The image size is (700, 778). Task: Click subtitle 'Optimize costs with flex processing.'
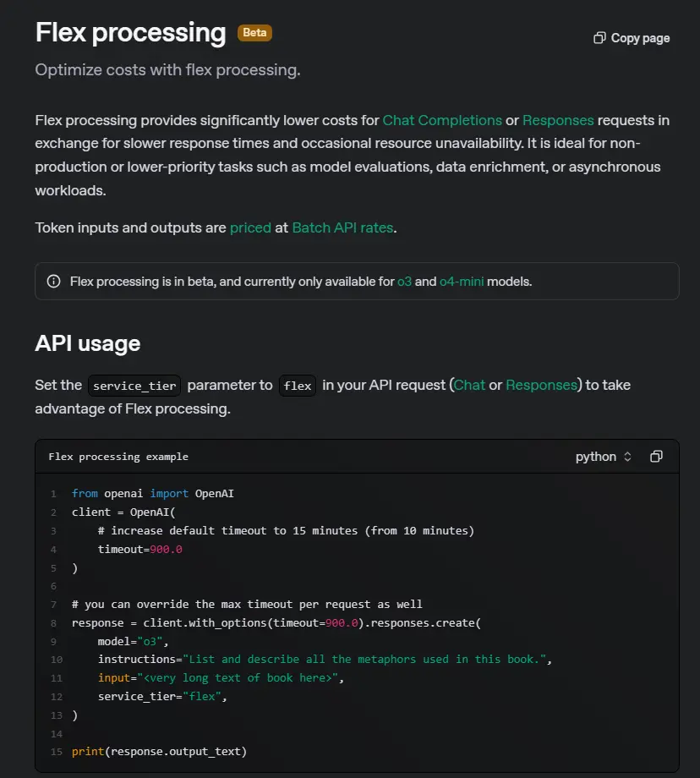[x=167, y=70]
